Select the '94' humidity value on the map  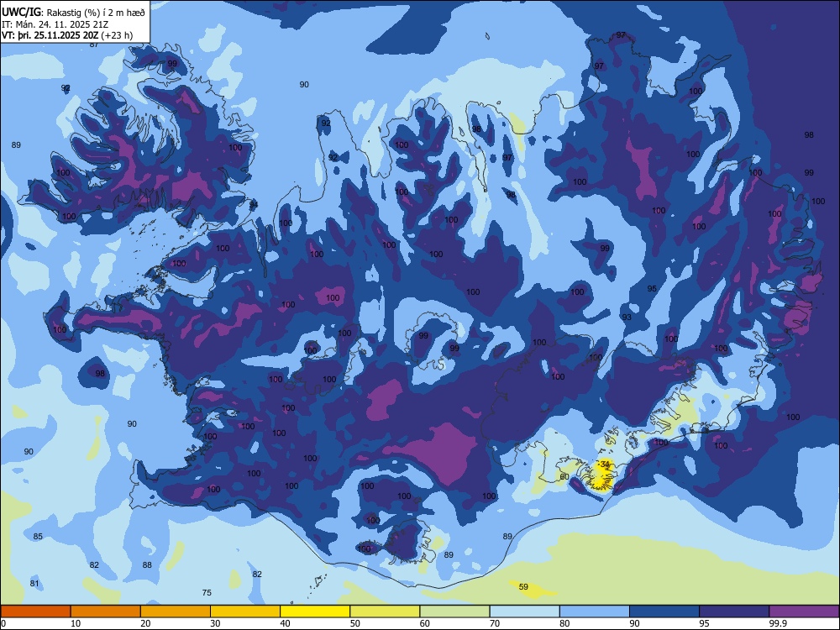click(254, 205)
